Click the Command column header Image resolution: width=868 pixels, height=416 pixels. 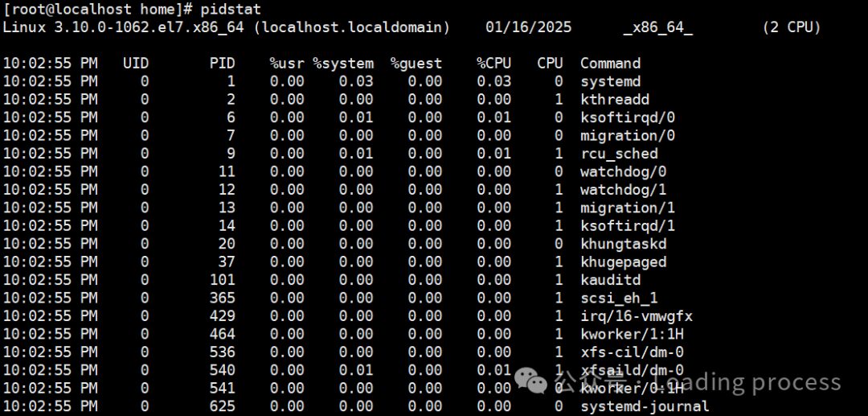coord(610,63)
